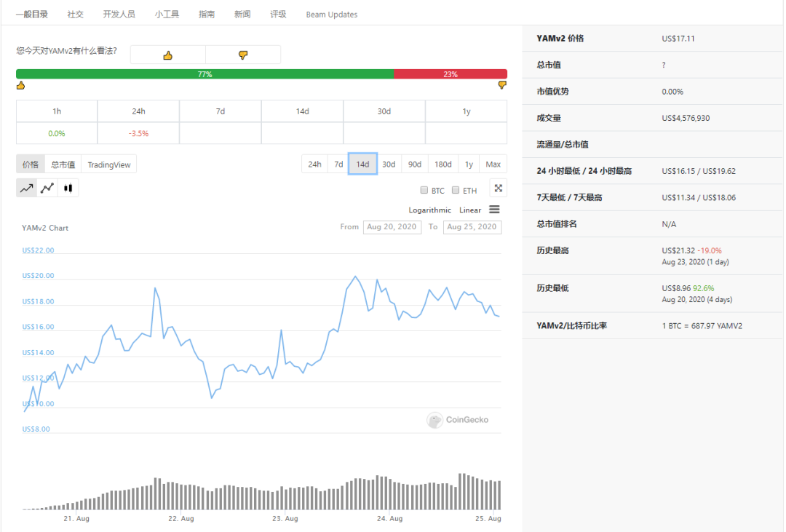
Task: Open the From date Aug 20, 2020 field
Action: 392,226
